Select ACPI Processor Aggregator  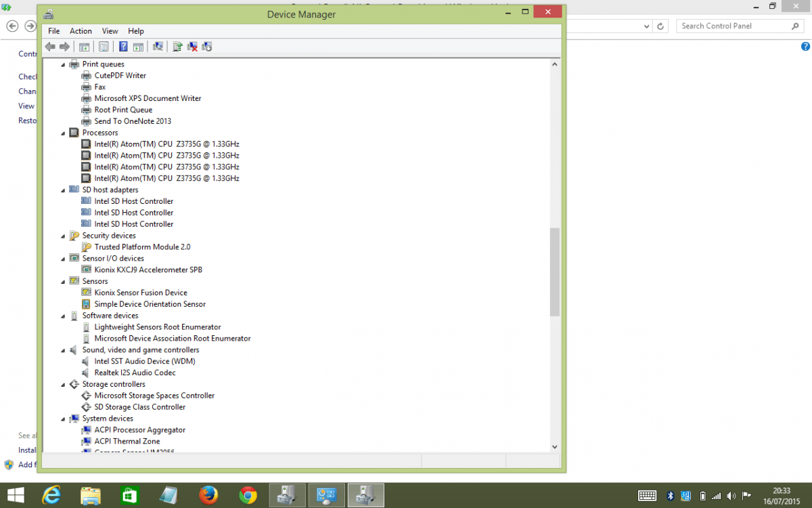139,430
